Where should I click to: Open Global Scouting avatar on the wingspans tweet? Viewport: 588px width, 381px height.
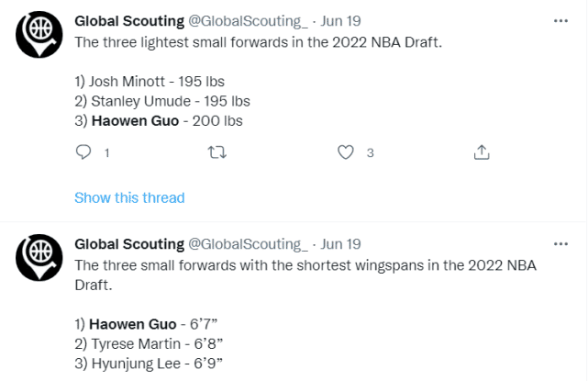[39, 259]
